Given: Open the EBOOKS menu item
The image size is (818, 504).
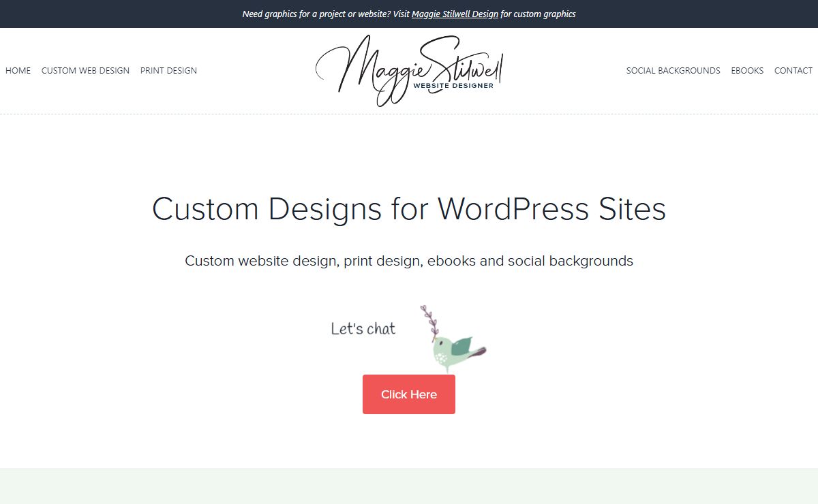Looking at the screenshot, I should coord(747,70).
